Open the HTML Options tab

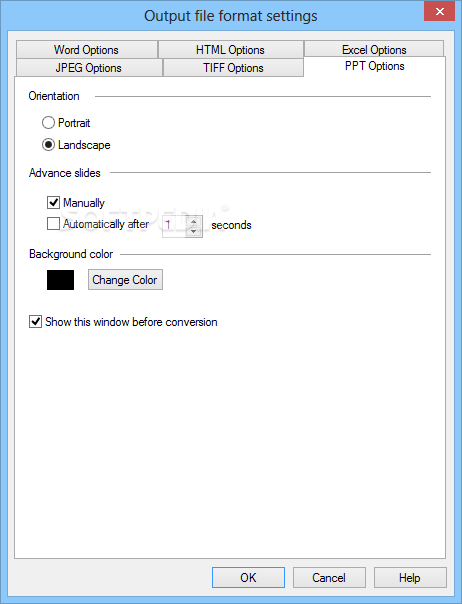click(x=230, y=50)
